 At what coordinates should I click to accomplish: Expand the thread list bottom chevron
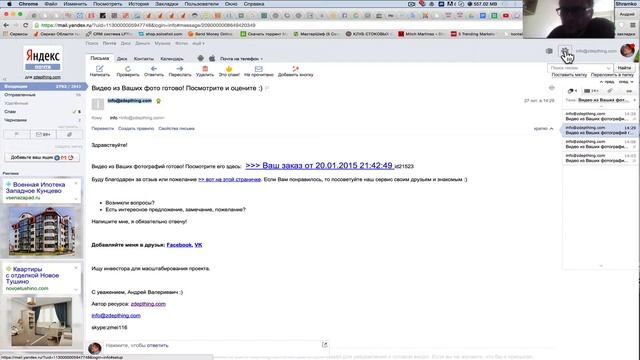tap(601, 266)
